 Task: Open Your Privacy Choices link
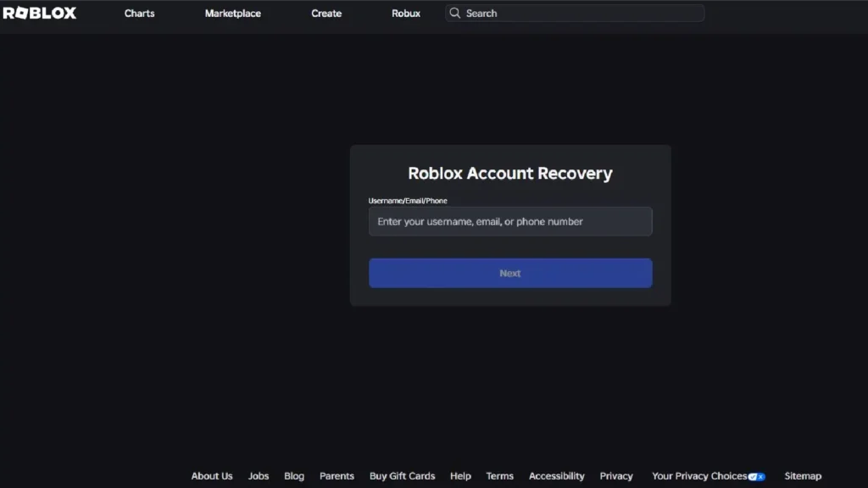click(699, 476)
